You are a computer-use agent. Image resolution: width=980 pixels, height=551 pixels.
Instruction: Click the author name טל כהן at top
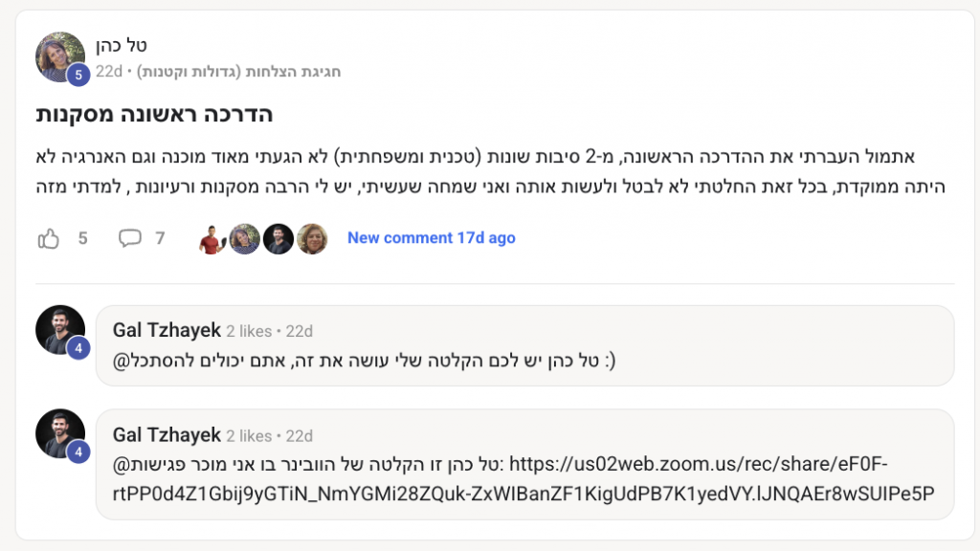click(x=122, y=45)
